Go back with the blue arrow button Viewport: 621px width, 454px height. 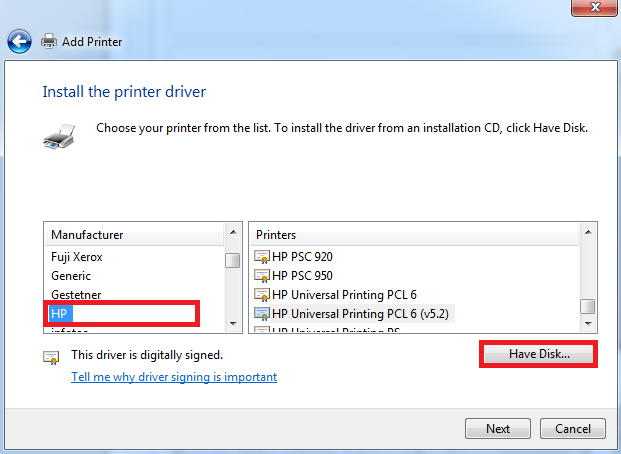point(19,41)
